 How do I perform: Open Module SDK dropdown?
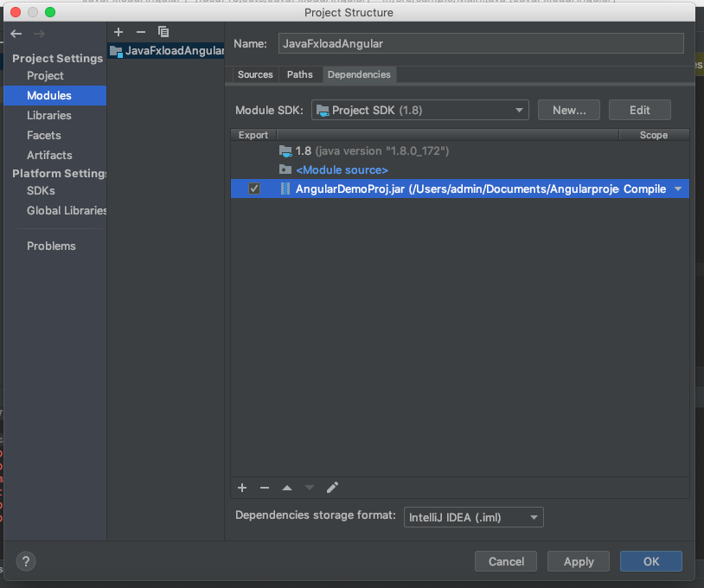tap(420, 110)
